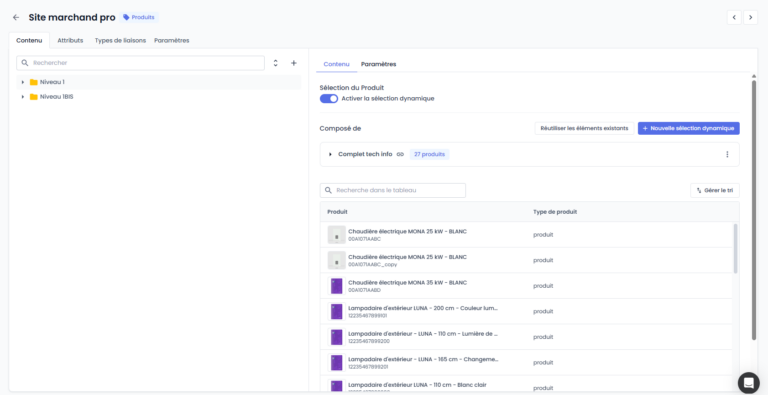768x395 pixels.
Task: Click the Produits tag badge
Action: click(139, 17)
